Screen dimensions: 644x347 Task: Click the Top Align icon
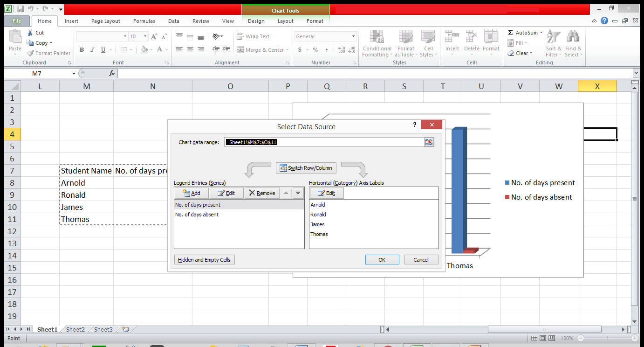(x=179, y=36)
